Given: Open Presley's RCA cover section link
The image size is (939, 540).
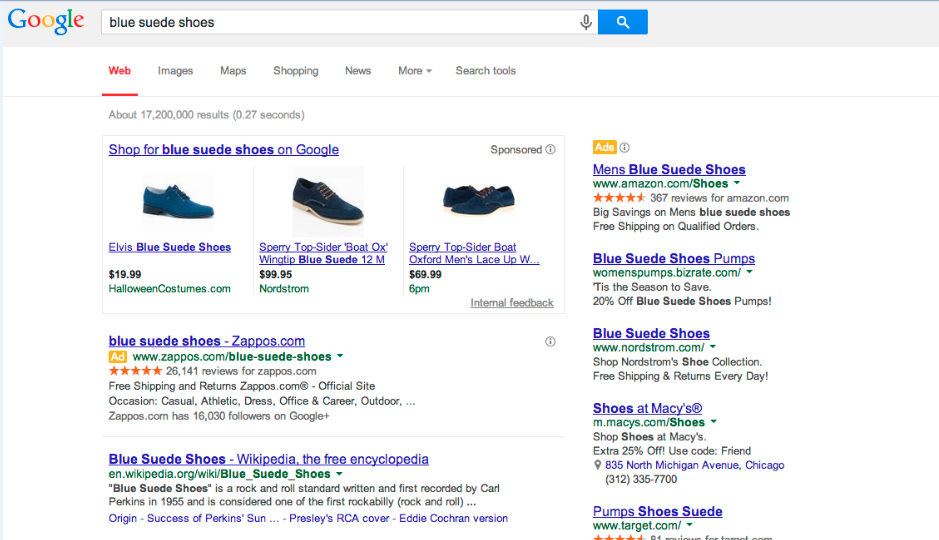Looking at the screenshot, I should (x=339, y=518).
